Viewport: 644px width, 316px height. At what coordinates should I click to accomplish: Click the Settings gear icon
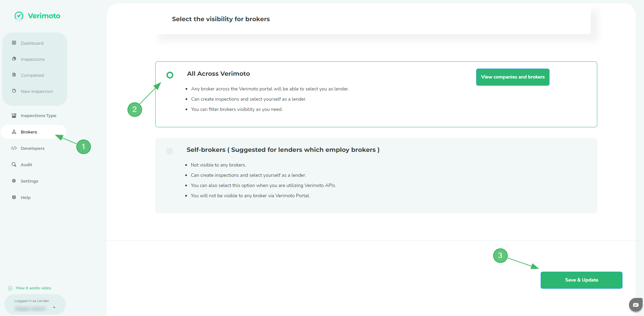[14, 181]
